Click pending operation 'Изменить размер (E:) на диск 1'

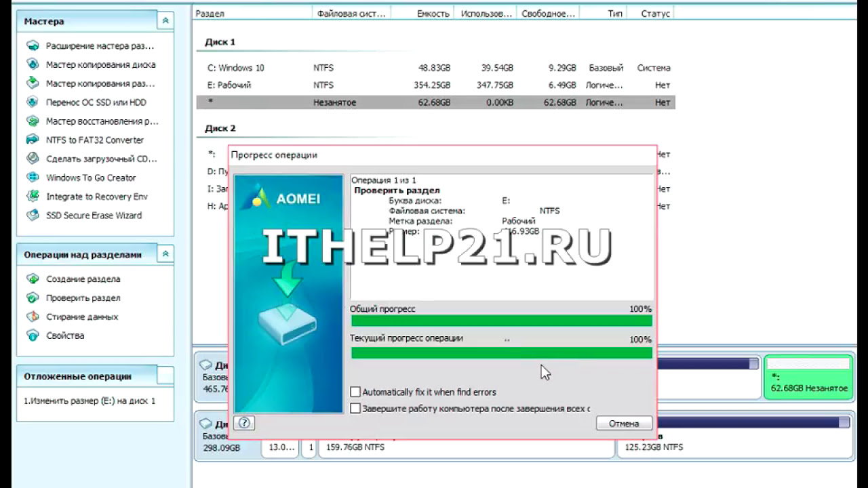90,401
